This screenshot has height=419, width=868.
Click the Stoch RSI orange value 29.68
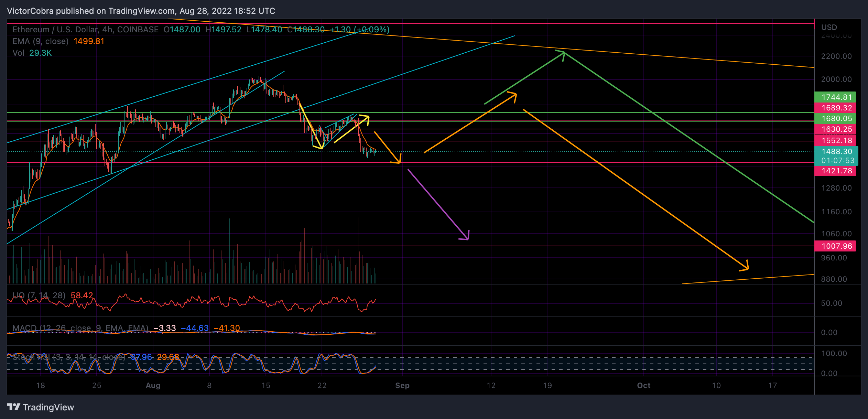click(x=168, y=357)
